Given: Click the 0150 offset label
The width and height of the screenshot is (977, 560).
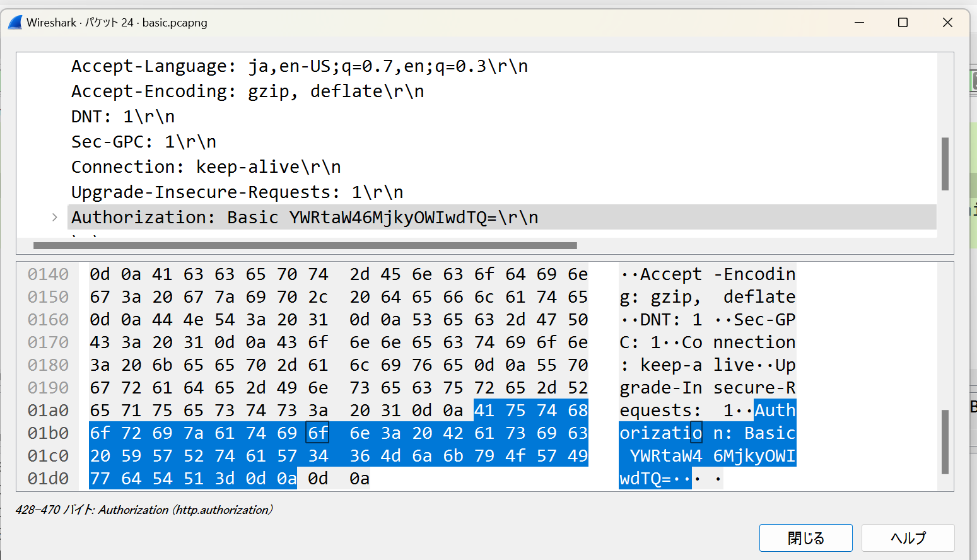Looking at the screenshot, I should [x=48, y=297].
